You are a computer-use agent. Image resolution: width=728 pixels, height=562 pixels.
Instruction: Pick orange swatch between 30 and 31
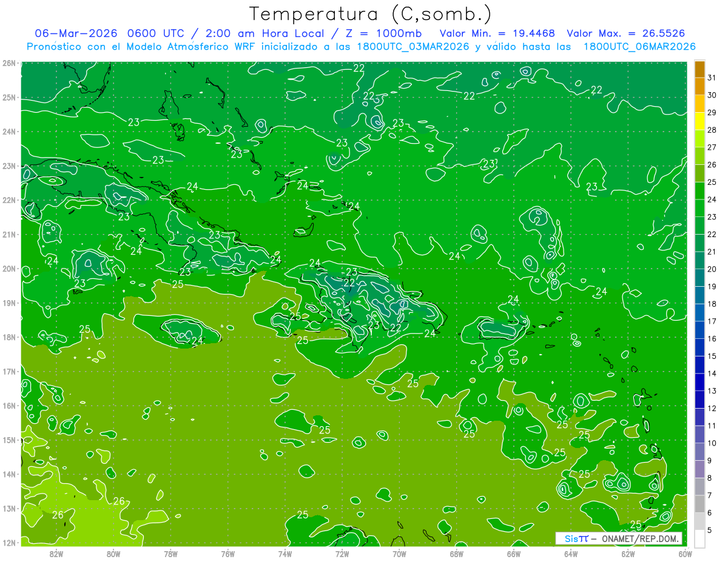tap(699, 87)
